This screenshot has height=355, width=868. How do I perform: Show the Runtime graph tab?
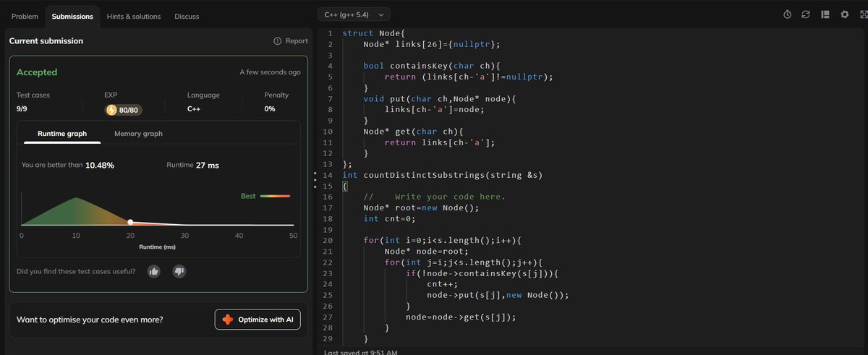pyautogui.click(x=62, y=134)
